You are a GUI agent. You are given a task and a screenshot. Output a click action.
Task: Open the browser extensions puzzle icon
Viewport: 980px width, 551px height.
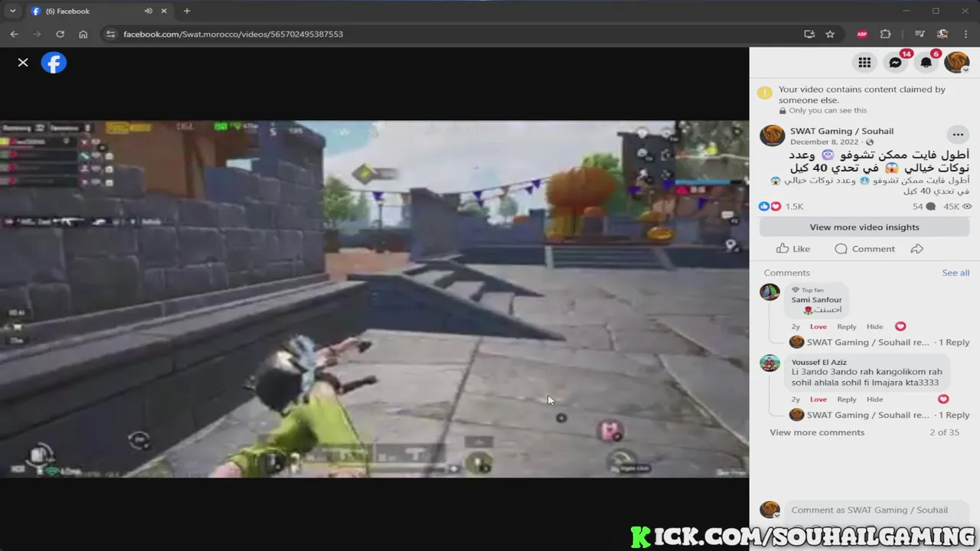(886, 34)
